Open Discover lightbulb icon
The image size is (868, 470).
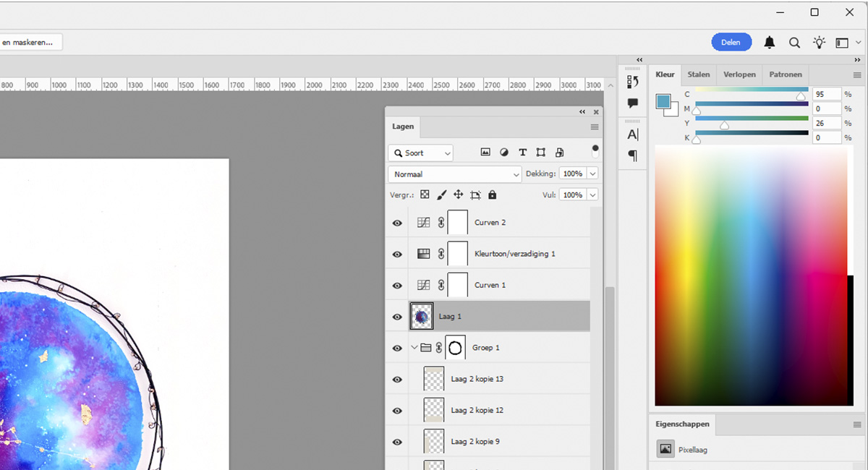tap(819, 43)
